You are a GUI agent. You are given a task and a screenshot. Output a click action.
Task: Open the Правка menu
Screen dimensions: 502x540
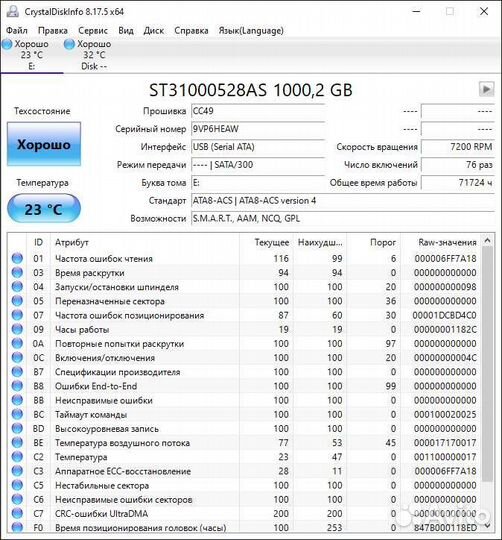pos(53,31)
